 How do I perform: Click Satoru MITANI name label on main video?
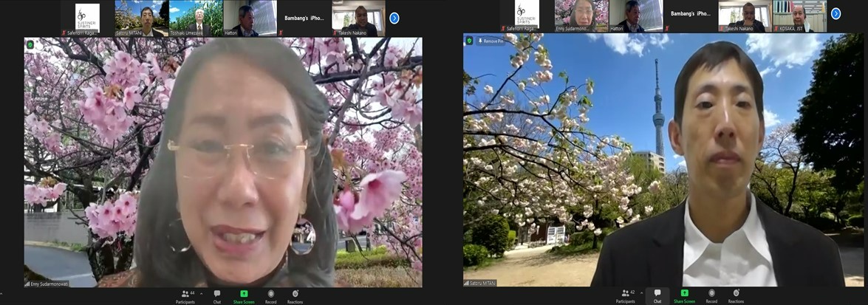480,283
